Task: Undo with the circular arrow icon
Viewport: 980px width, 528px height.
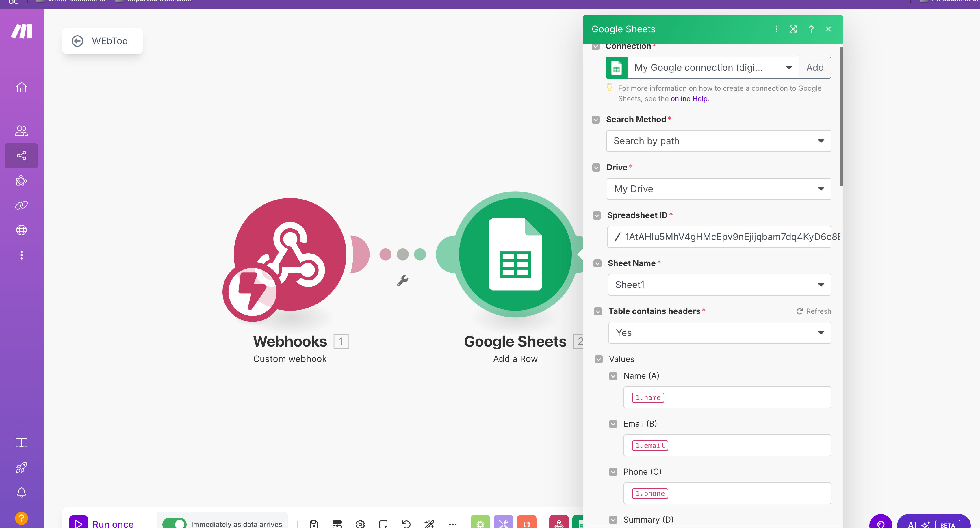Action: 406,524
